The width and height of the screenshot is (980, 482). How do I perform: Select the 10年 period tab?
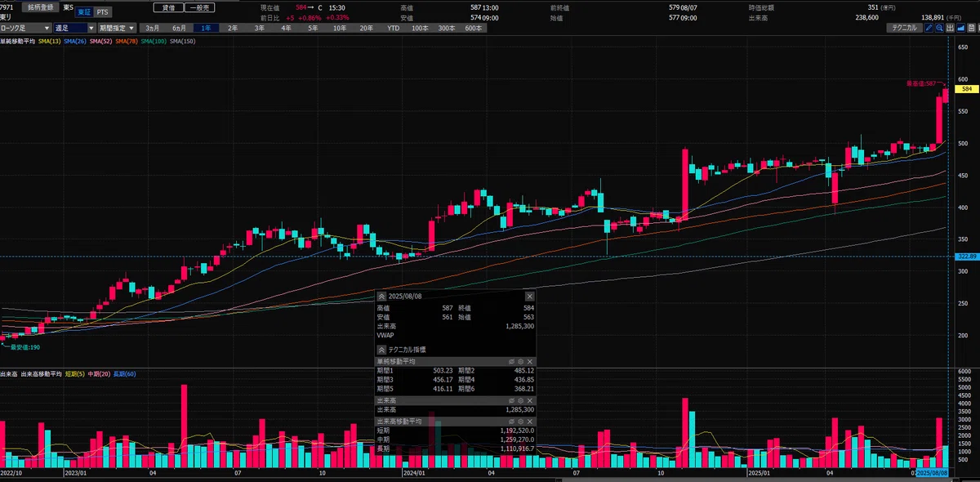339,27
